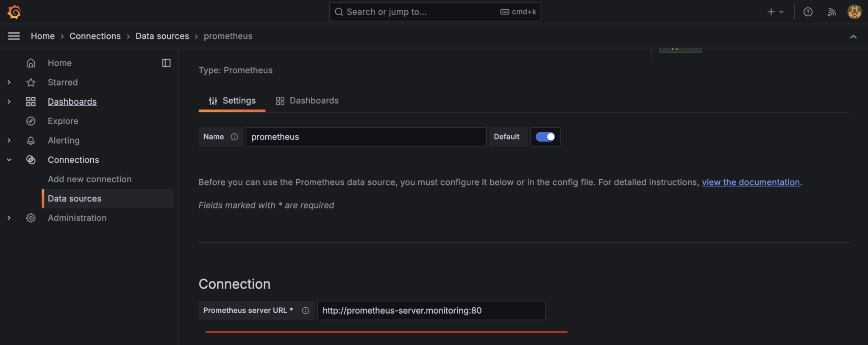Click the Name field info icon

pos(234,137)
